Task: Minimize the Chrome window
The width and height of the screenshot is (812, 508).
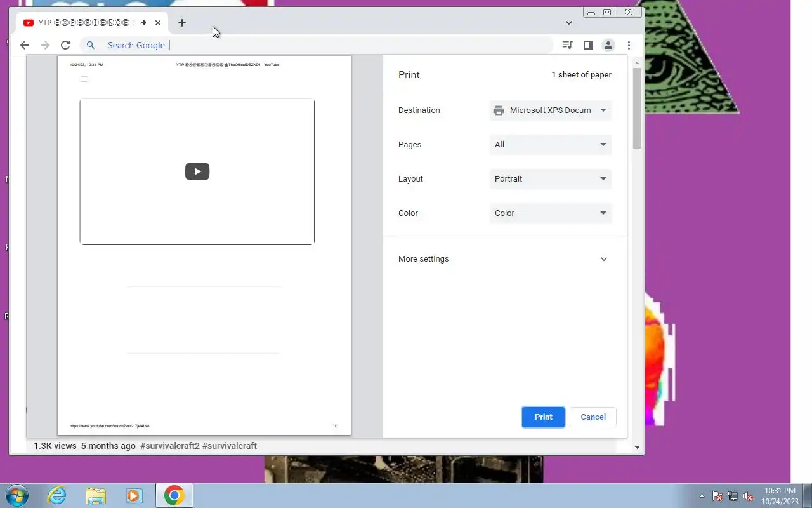Action: [591, 12]
